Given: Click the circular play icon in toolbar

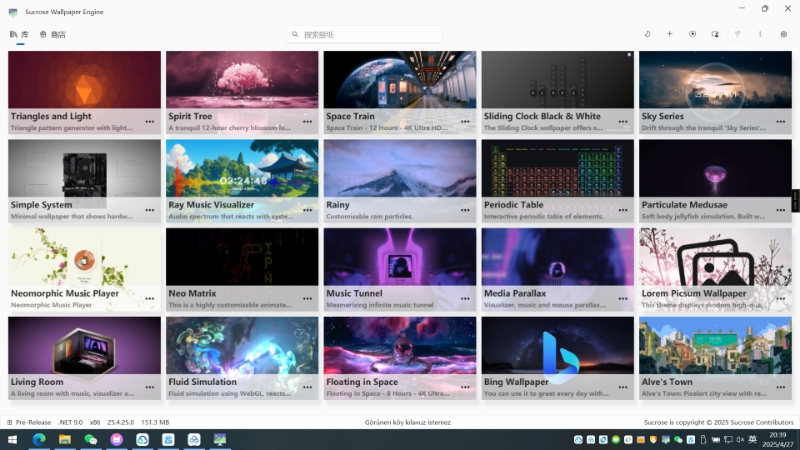Looking at the screenshot, I should [692, 34].
